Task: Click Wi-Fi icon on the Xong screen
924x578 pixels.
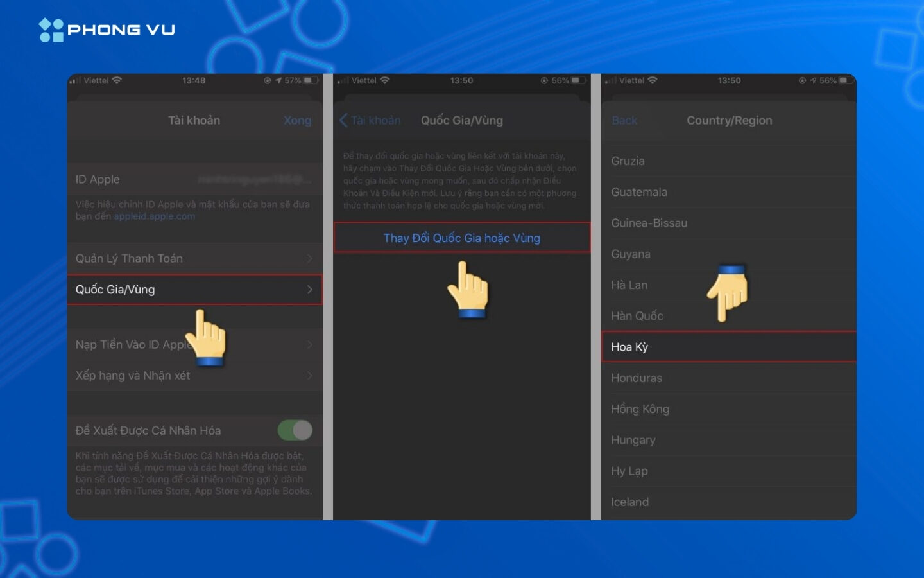Action: (117, 80)
